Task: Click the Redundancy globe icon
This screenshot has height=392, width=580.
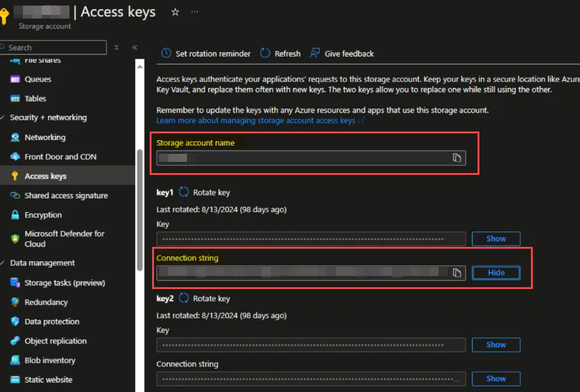Action: pyautogui.click(x=15, y=302)
